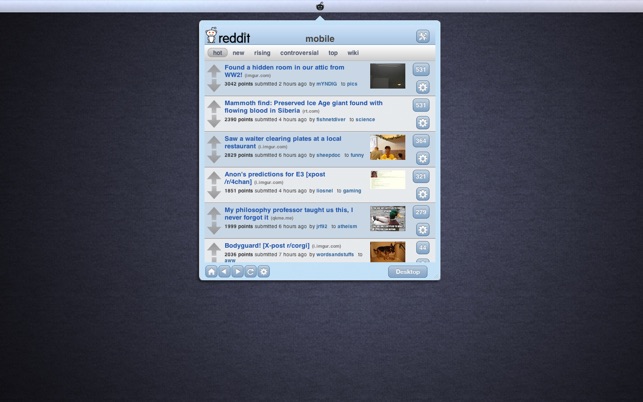
Task: Click the reddit logo in popup header
Action: point(228,36)
